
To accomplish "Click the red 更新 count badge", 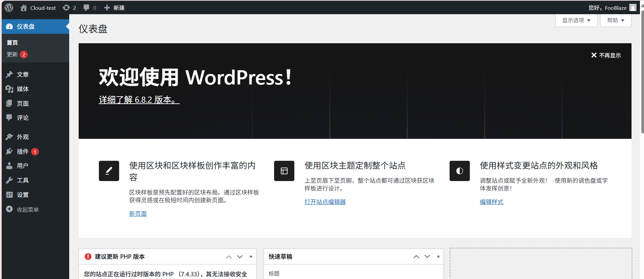I will (x=24, y=54).
